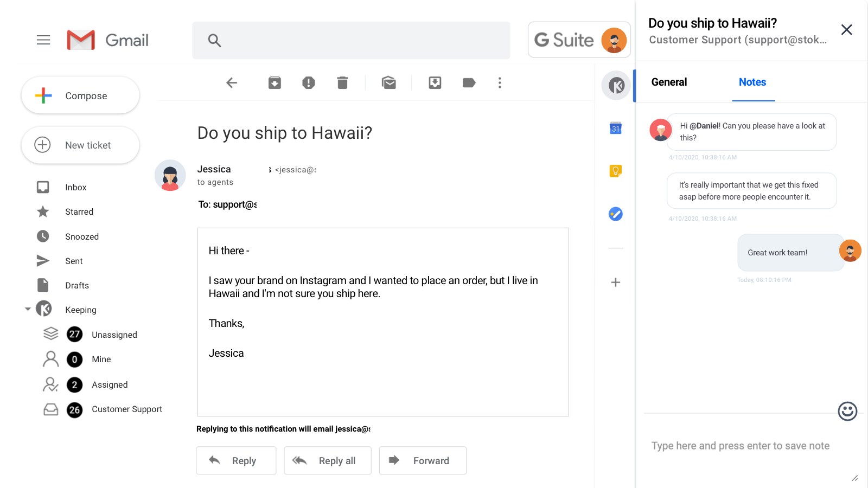
Task: Open Google Tasks from the side panel
Action: tap(616, 214)
